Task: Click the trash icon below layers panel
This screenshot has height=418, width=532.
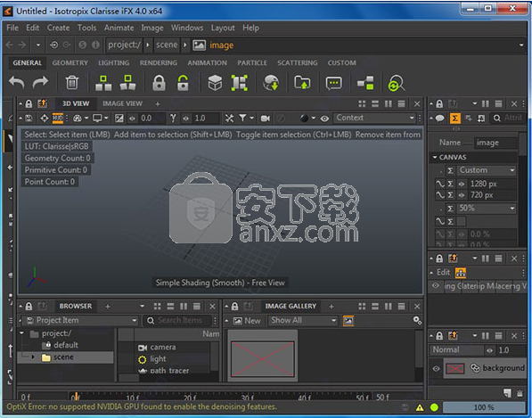Action: coord(520,393)
